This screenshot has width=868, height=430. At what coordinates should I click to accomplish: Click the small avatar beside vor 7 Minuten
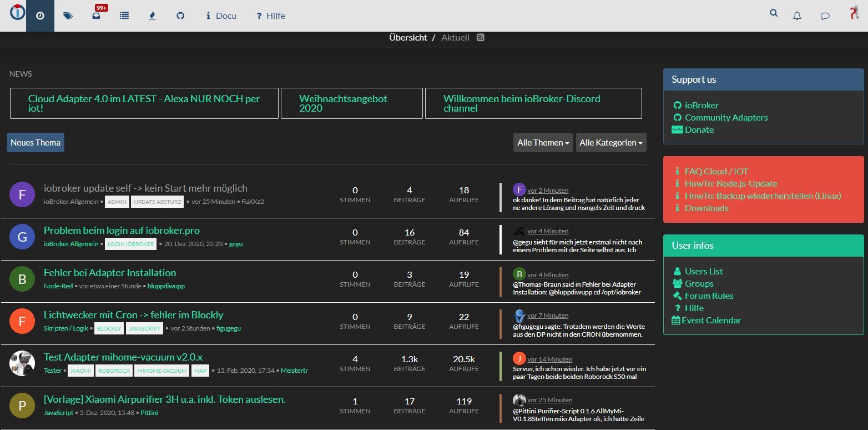[519, 316]
